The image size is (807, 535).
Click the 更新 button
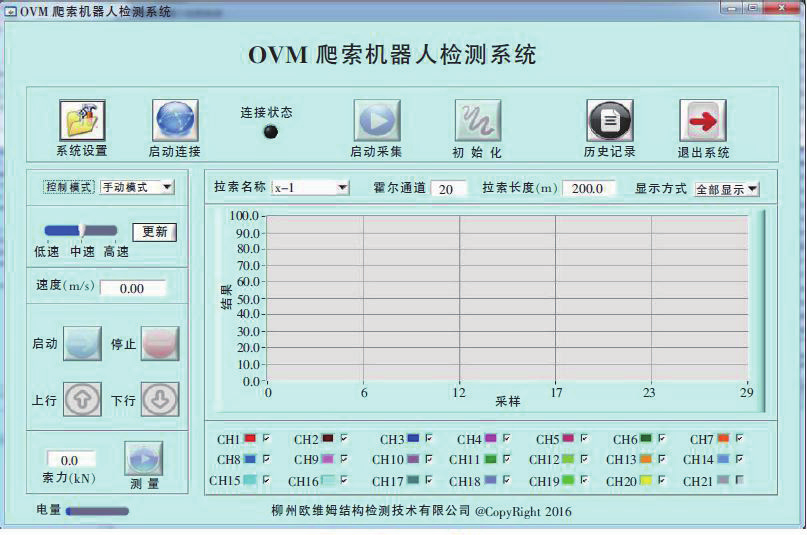(x=154, y=231)
